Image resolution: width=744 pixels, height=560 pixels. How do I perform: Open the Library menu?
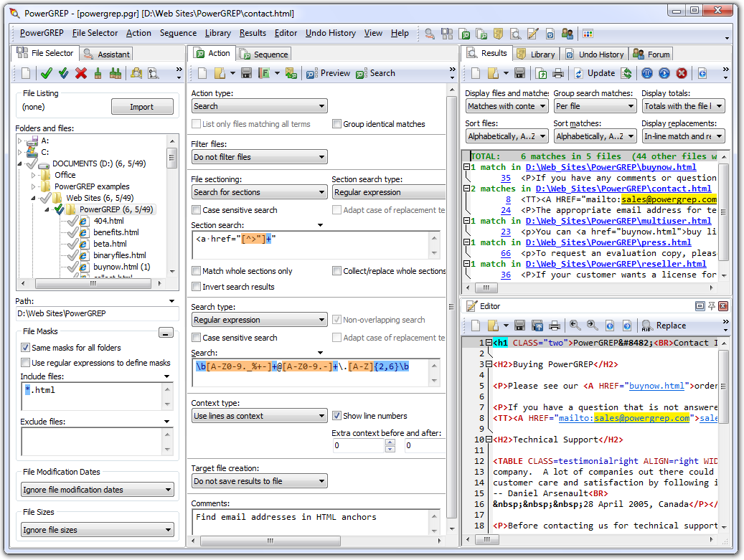coord(217,33)
